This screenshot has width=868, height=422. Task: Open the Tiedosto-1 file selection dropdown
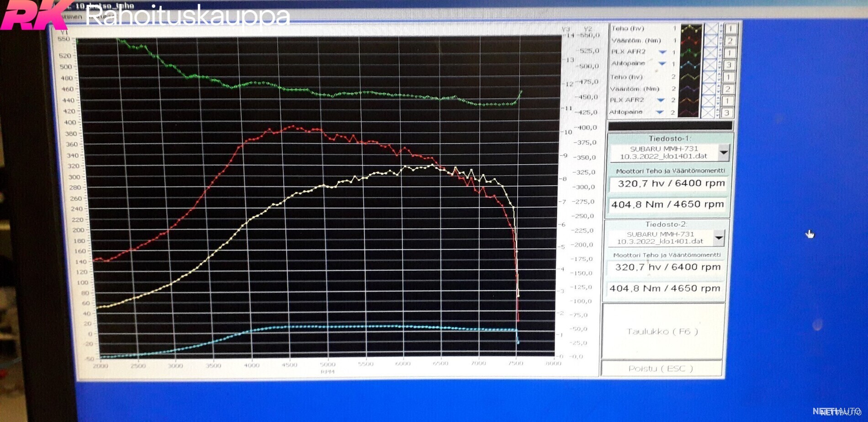click(724, 152)
